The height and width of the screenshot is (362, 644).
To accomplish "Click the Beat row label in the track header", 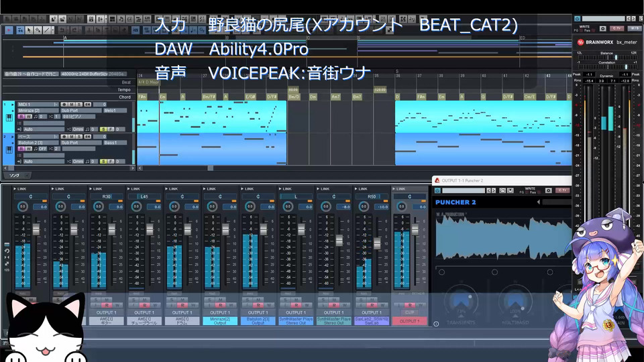I will (127, 82).
